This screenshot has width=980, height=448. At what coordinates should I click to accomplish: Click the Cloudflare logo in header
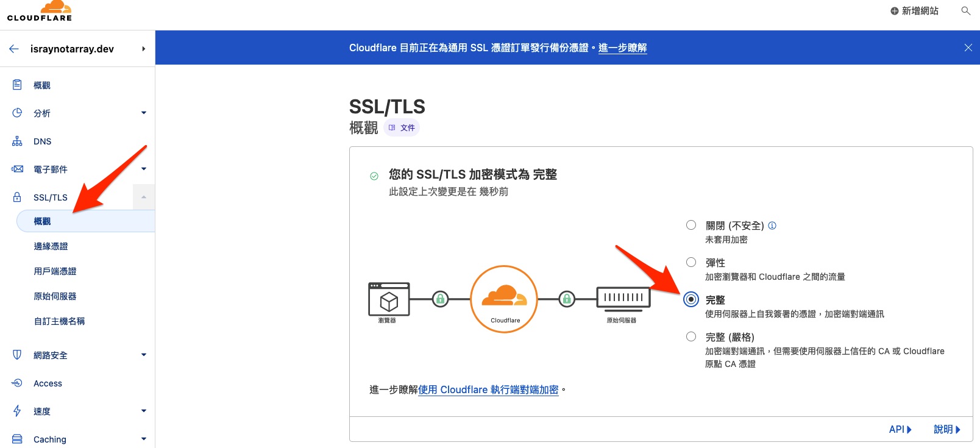click(40, 12)
